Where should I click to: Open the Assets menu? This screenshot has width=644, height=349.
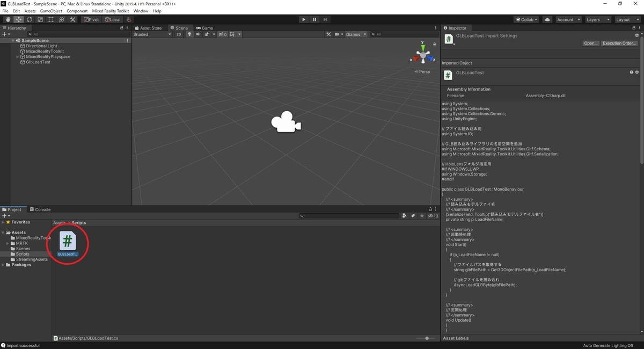[x=30, y=11]
